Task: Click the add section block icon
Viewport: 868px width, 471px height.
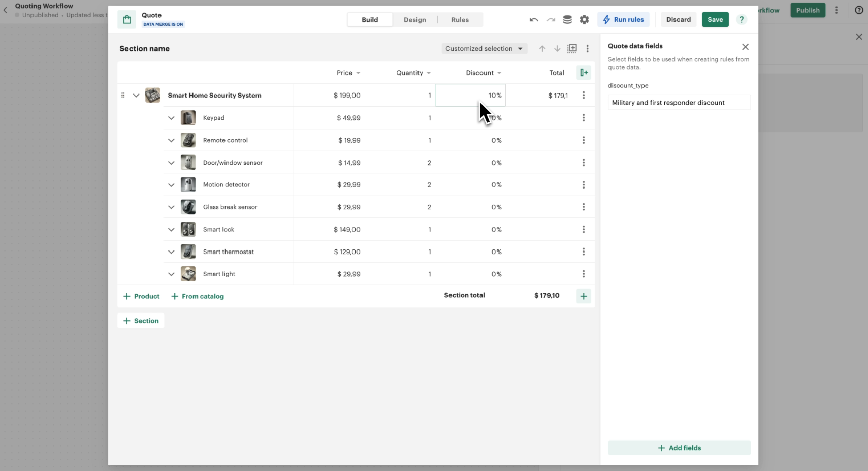Action: [572, 48]
